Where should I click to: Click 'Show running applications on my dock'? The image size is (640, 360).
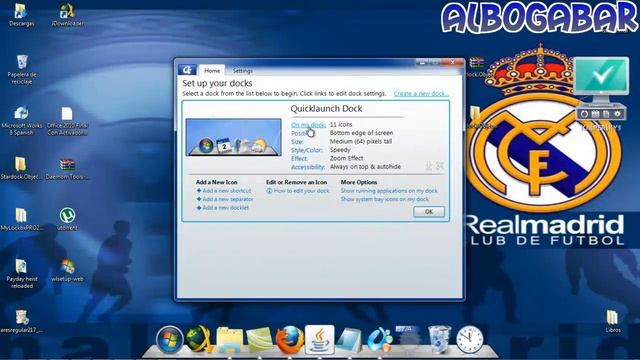pyautogui.click(x=389, y=191)
